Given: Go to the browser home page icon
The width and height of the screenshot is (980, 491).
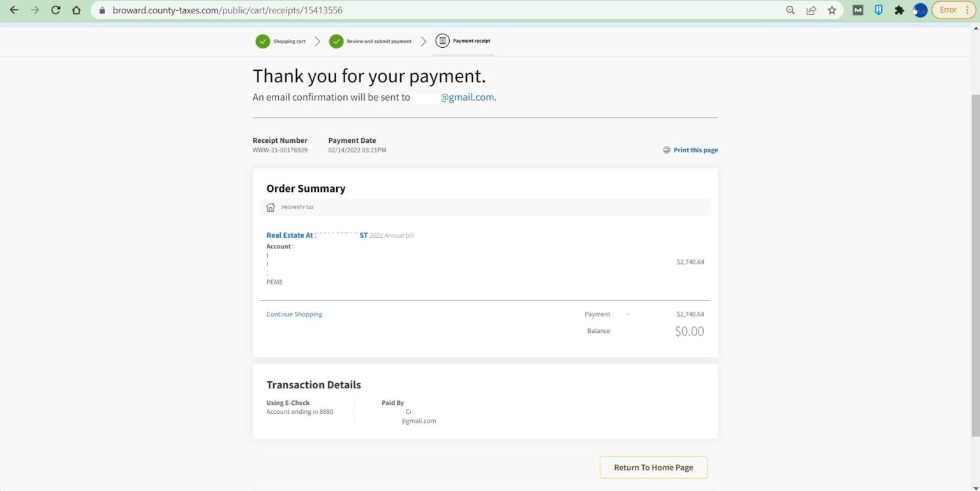Looking at the screenshot, I should (x=77, y=10).
